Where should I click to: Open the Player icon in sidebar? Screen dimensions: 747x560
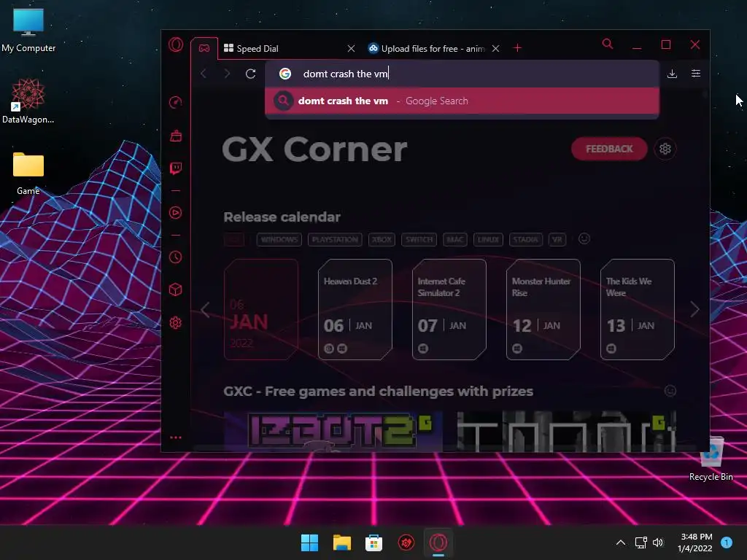tap(175, 213)
